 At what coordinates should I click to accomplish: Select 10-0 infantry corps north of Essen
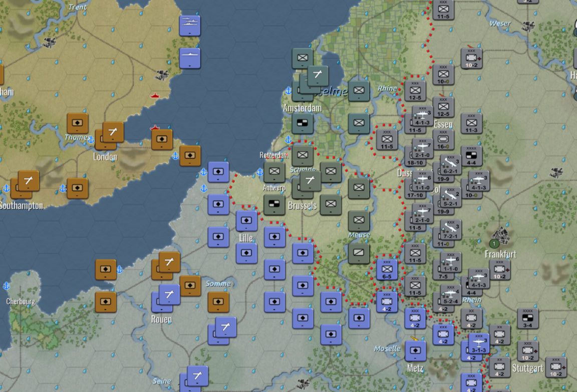[443, 75]
